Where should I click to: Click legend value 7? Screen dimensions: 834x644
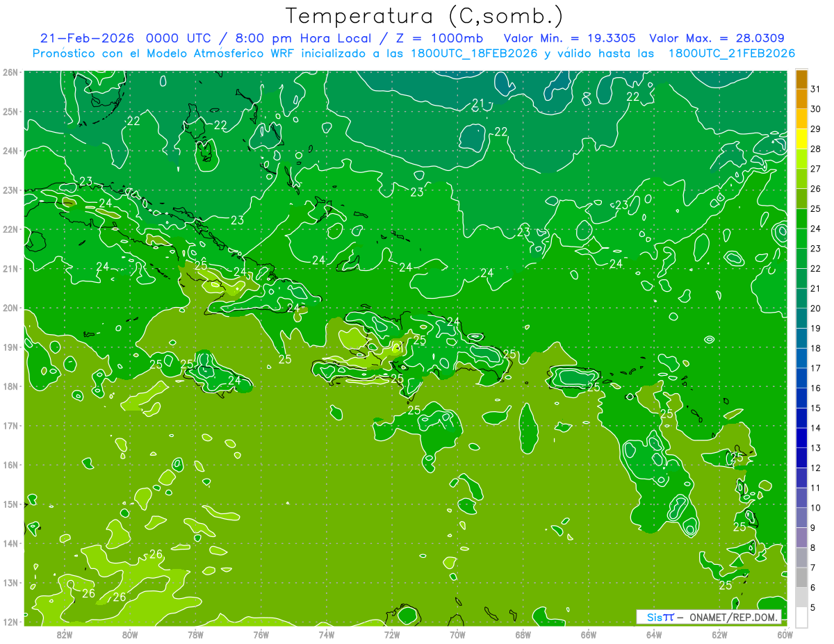point(814,568)
